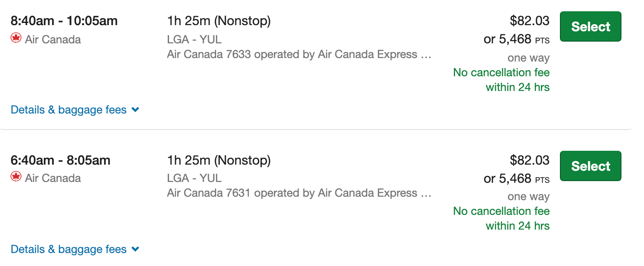
Task: Click 1h 25m (Nonstop) on 6:40am flight
Action: click(219, 161)
